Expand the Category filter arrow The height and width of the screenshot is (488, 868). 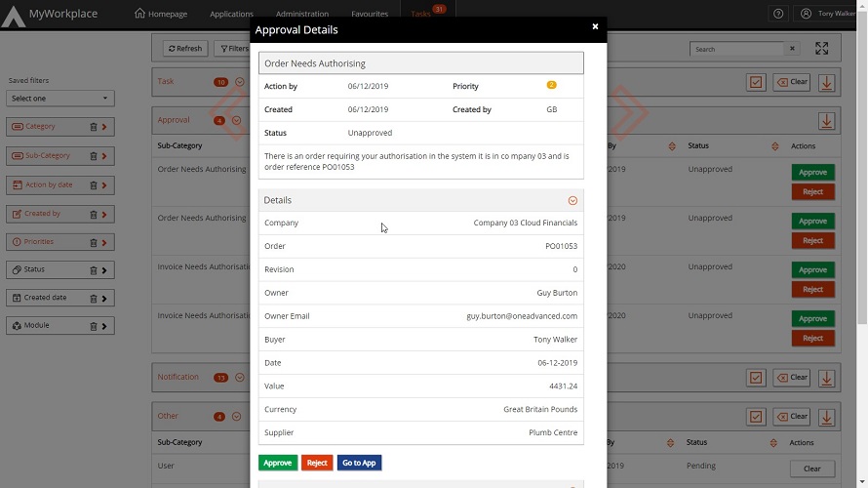pos(104,127)
